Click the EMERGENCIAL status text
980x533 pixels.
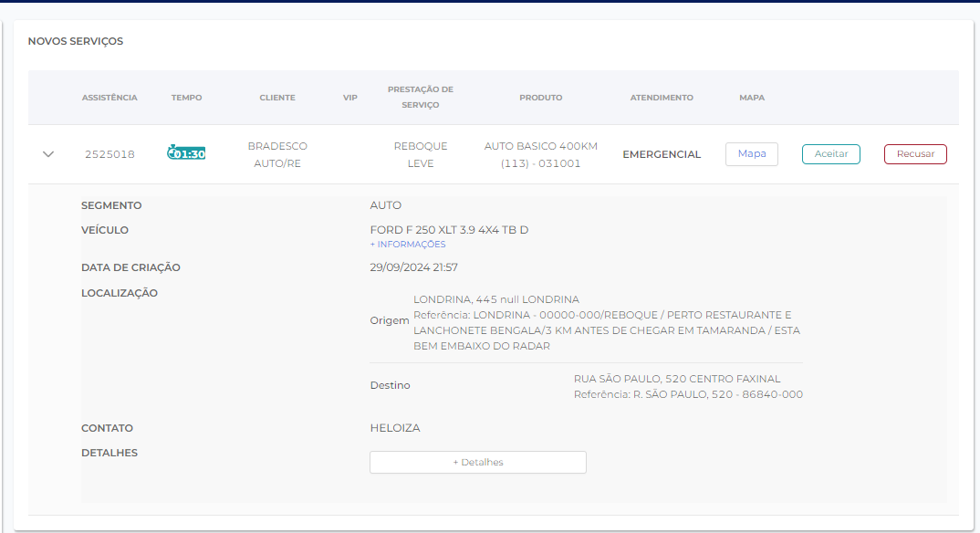click(662, 154)
